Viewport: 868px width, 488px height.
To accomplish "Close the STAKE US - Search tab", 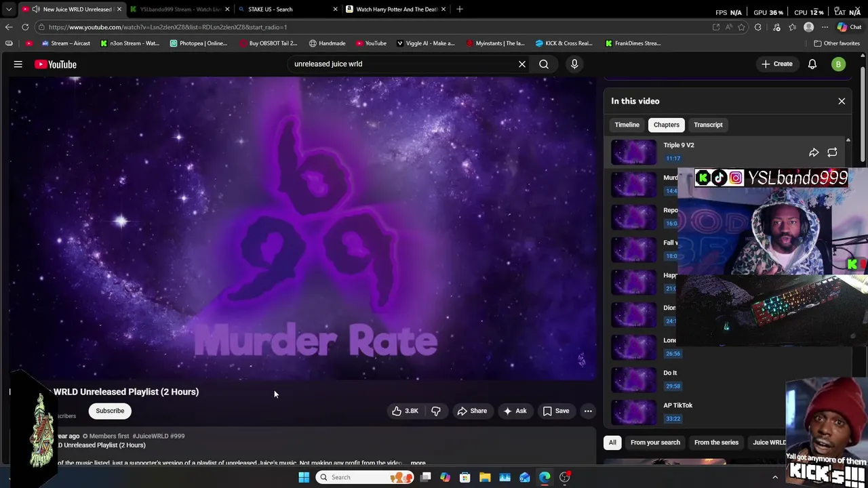I will tap(335, 9).
